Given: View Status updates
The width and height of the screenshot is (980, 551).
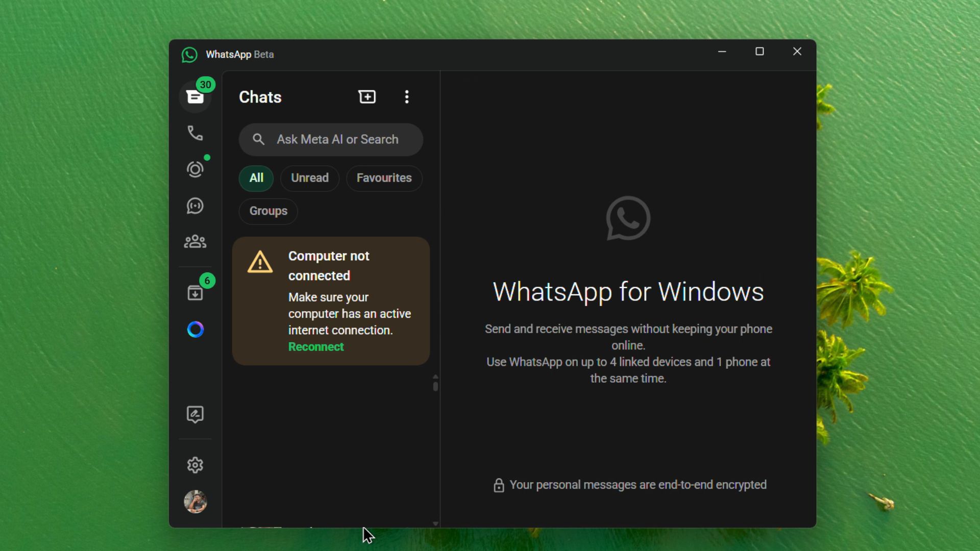Looking at the screenshot, I should pyautogui.click(x=194, y=170).
